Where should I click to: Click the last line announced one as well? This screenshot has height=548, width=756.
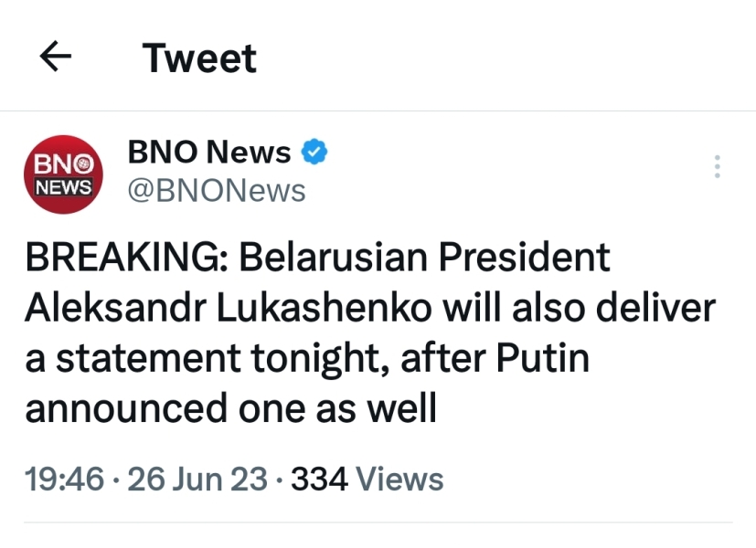pyautogui.click(x=230, y=409)
